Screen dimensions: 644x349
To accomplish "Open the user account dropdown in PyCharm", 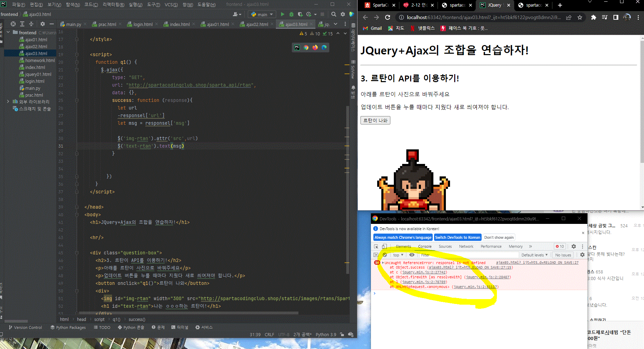I will click(x=237, y=14).
